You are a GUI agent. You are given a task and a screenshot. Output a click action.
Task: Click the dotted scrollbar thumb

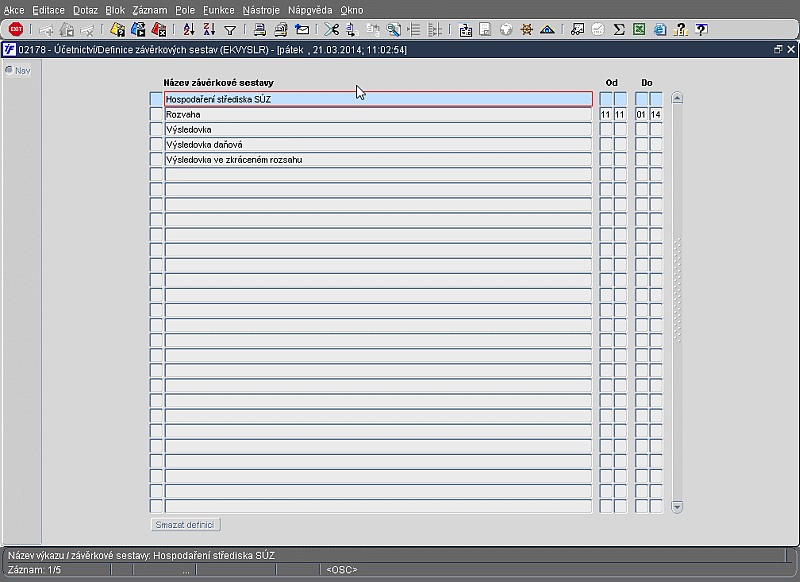pos(677,290)
